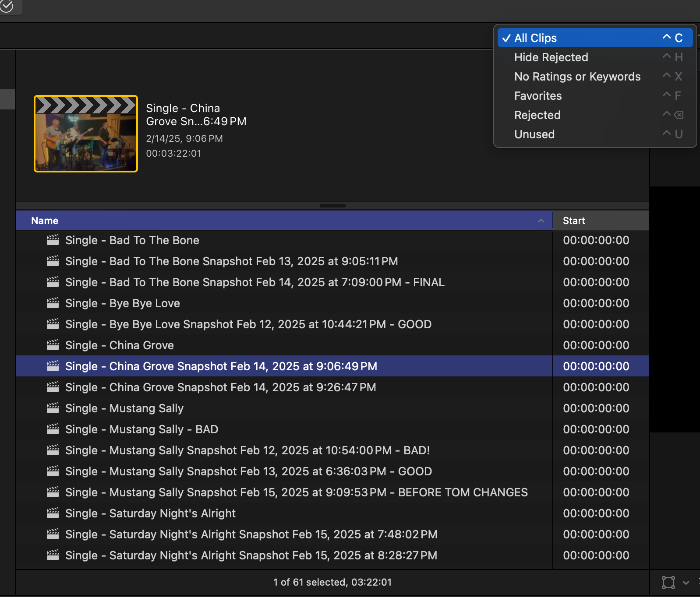This screenshot has width=700, height=597.
Task: Click clapperboard icon for Saturday Night's Alright
Action: (x=53, y=513)
